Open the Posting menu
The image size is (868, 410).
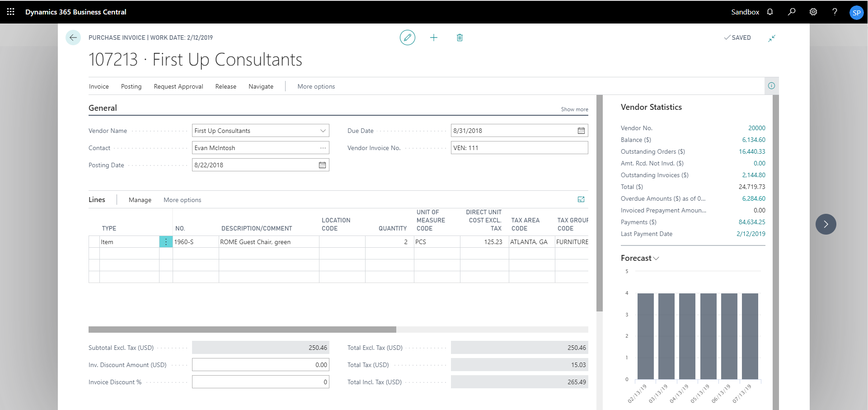131,86
